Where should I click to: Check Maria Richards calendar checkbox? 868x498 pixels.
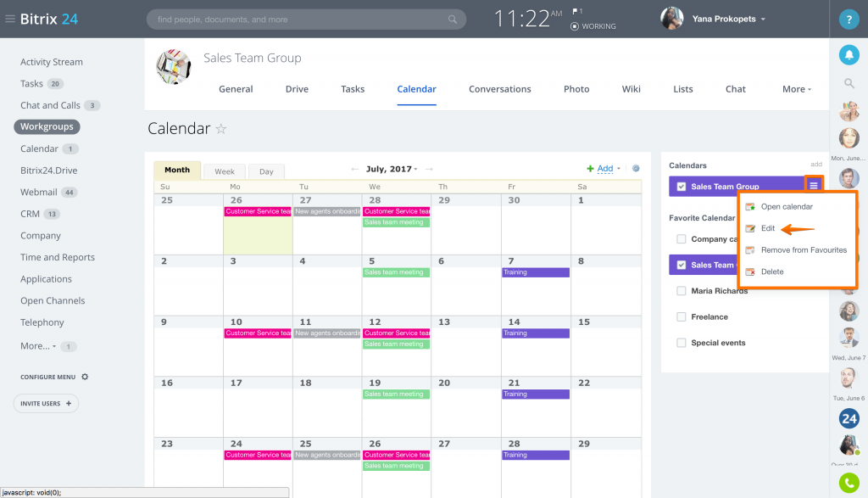coord(681,291)
